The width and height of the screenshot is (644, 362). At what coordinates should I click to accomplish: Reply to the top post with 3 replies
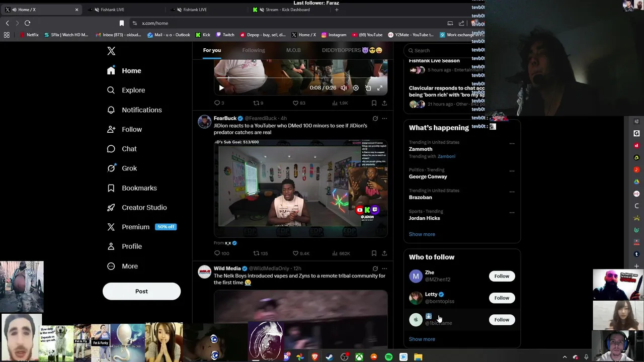click(219, 103)
